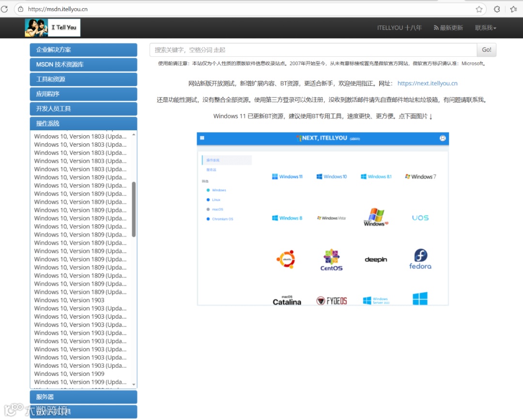The height and width of the screenshot is (420, 523).
Task: Click the user avatar icon in NEXT banner
Action: tap(443, 138)
